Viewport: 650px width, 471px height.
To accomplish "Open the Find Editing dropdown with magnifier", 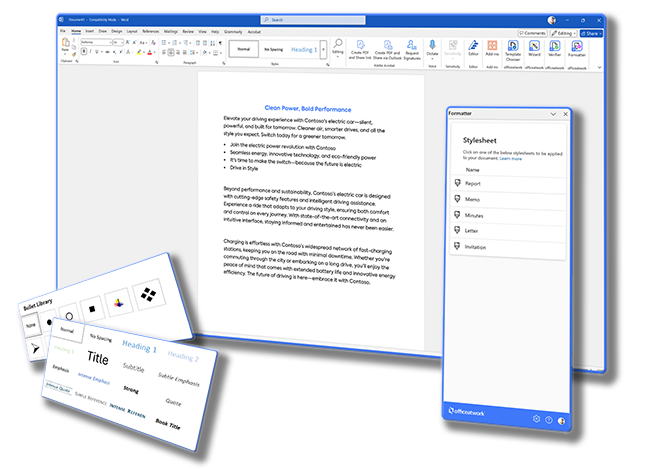I will coord(338,48).
